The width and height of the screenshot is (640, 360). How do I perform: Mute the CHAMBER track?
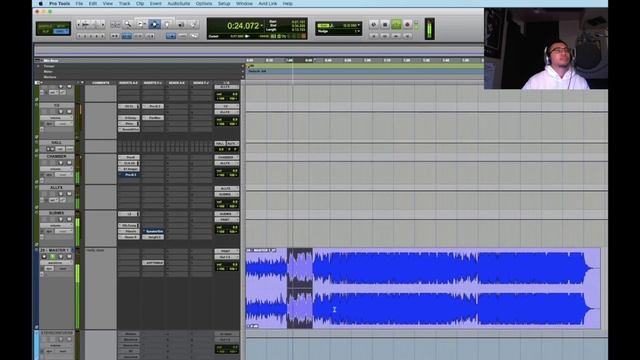pyautogui.click(x=69, y=163)
